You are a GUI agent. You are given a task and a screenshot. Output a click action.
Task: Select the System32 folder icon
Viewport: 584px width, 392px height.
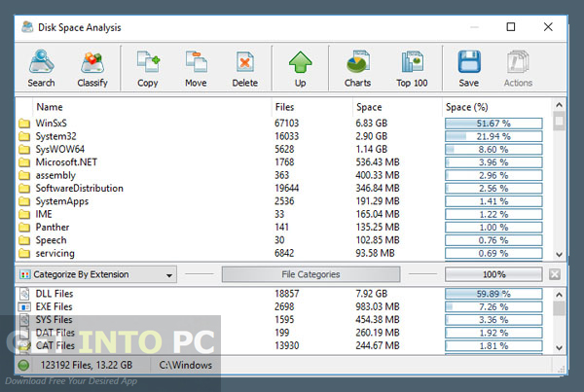pyautogui.click(x=24, y=137)
